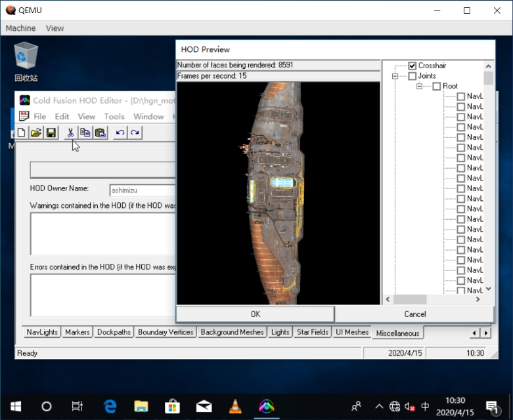Click the Undo arrow icon
The image size is (513, 420).
(x=120, y=133)
